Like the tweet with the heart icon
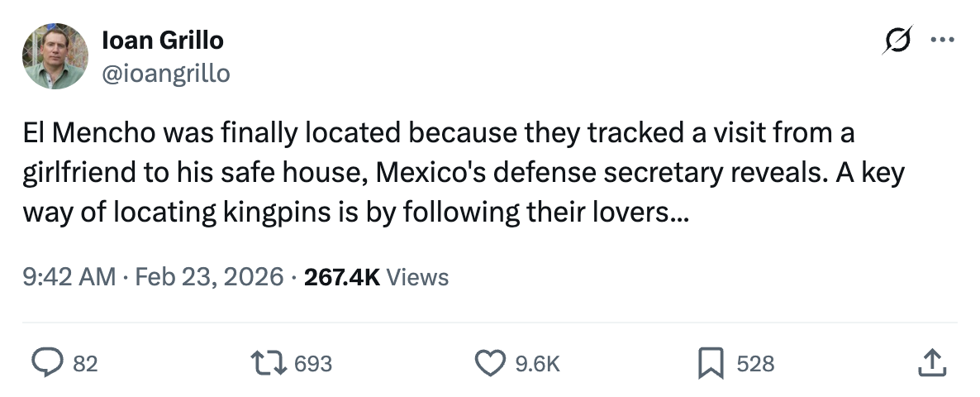The height and width of the screenshot is (397, 980). click(491, 362)
